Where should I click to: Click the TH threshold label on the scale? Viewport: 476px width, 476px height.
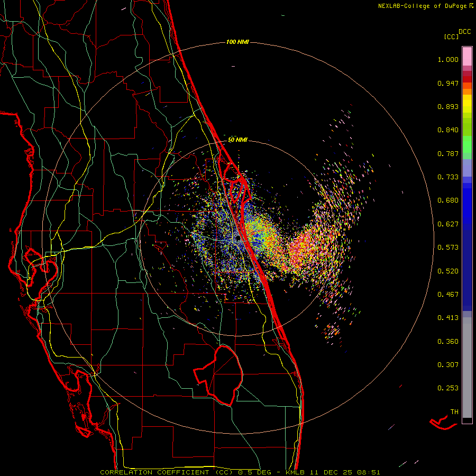pyautogui.click(x=454, y=412)
